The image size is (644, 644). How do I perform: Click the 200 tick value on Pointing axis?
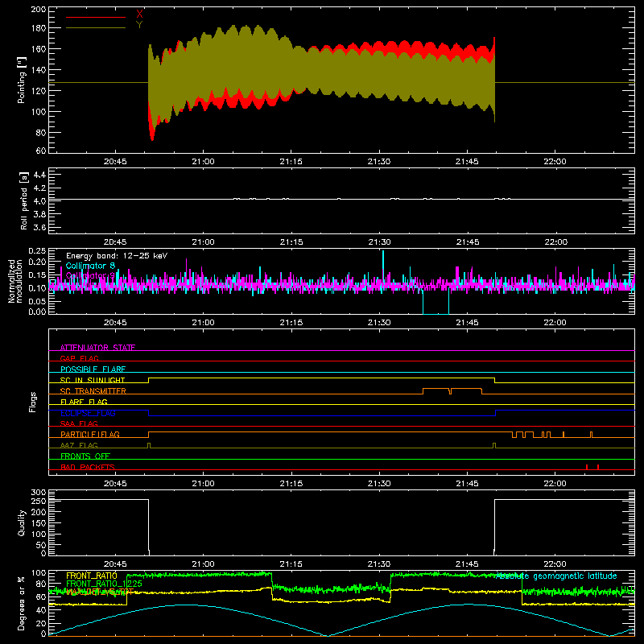[x=39, y=10]
